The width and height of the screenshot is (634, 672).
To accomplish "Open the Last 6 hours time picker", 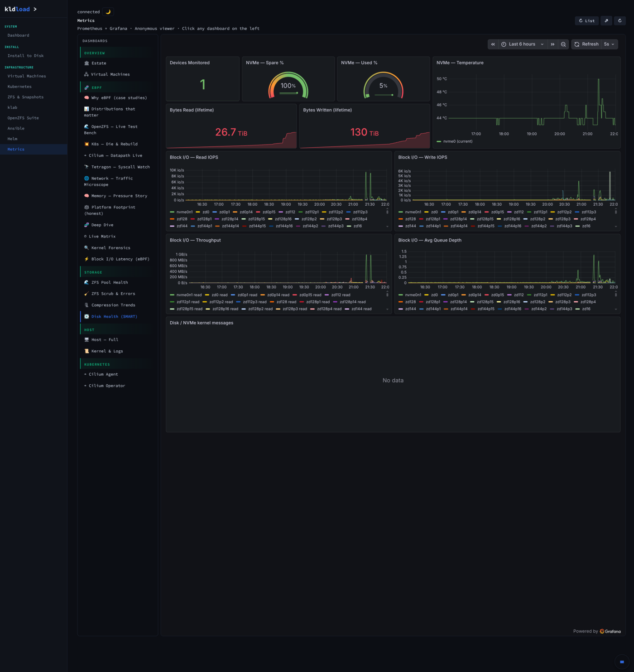I will [x=523, y=44].
